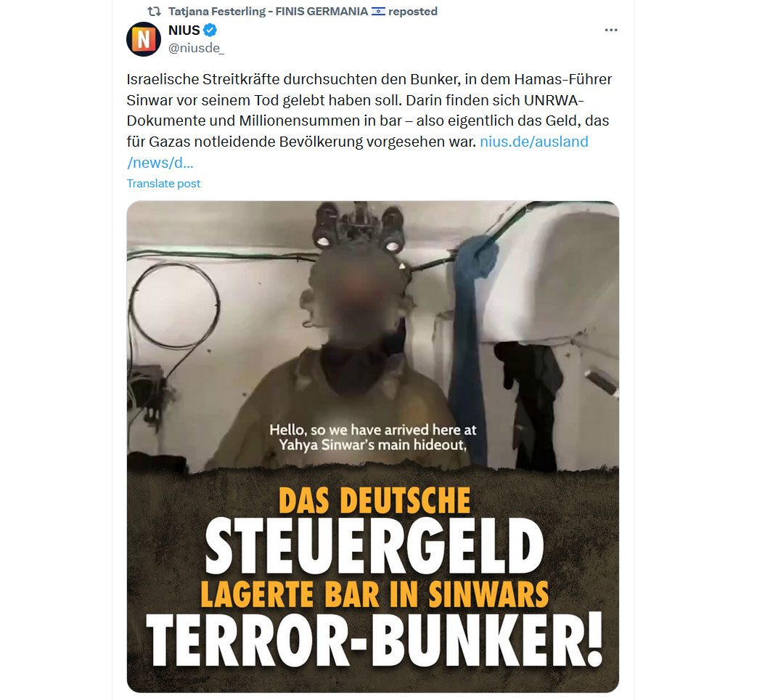This screenshot has width=762, height=700.
Task: Click the word reposted in the header line
Action: (413, 11)
